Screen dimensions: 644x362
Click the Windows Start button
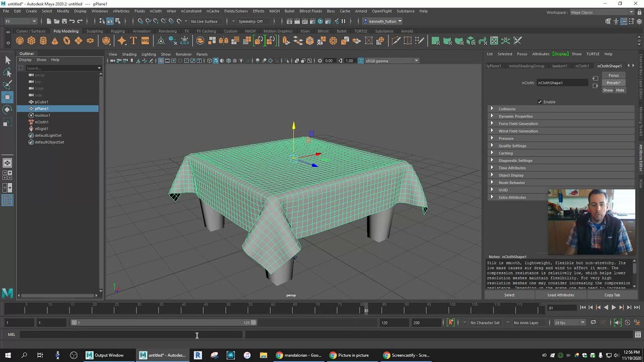pos(8,355)
